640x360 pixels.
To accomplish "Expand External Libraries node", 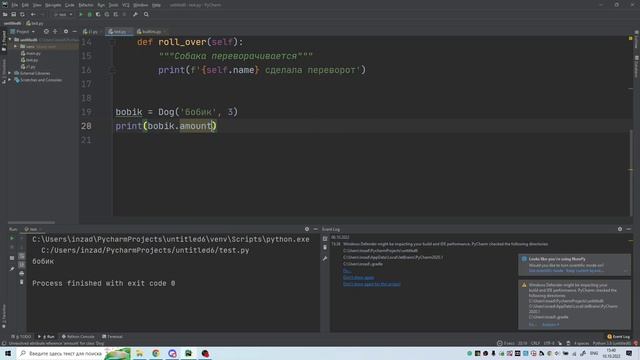I will pyautogui.click(x=10, y=73).
